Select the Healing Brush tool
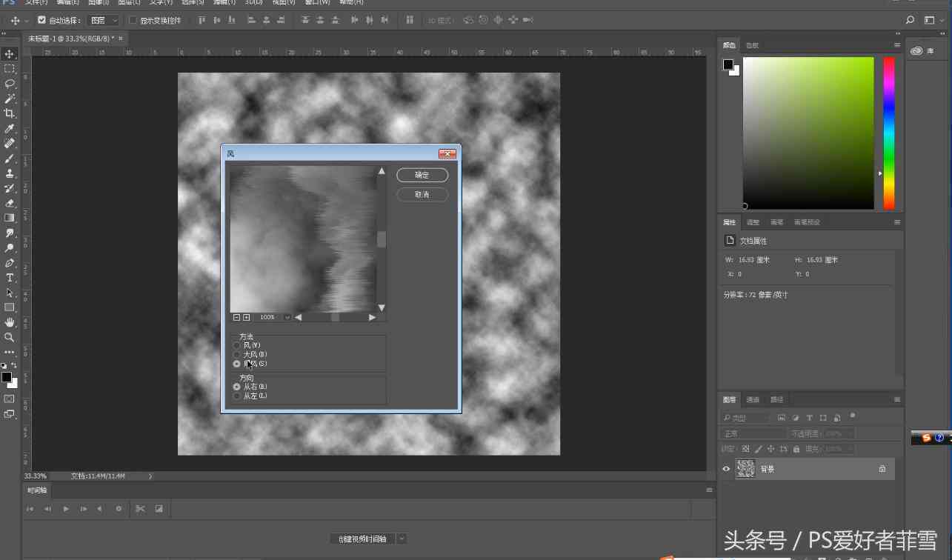This screenshot has height=560, width=952. point(10,144)
